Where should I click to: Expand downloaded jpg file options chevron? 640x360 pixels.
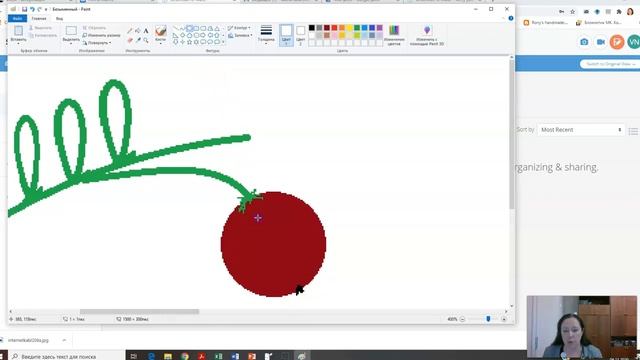pos(64,340)
